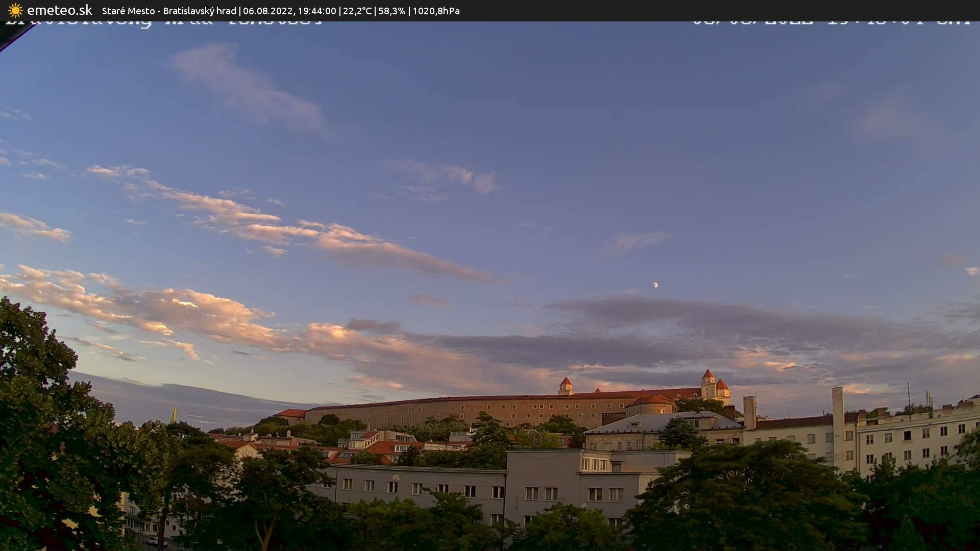Select the Staré Mesto - Bratislavský hrad title
The height and width of the screenshot is (551, 980).
pyautogui.click(x=169, y=11)
